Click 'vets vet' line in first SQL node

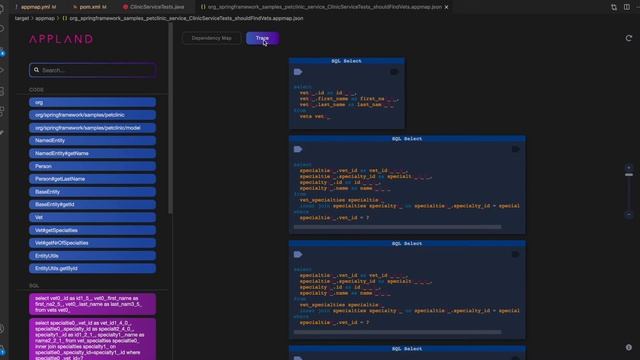pyautogui.click(x=315, y=116)
